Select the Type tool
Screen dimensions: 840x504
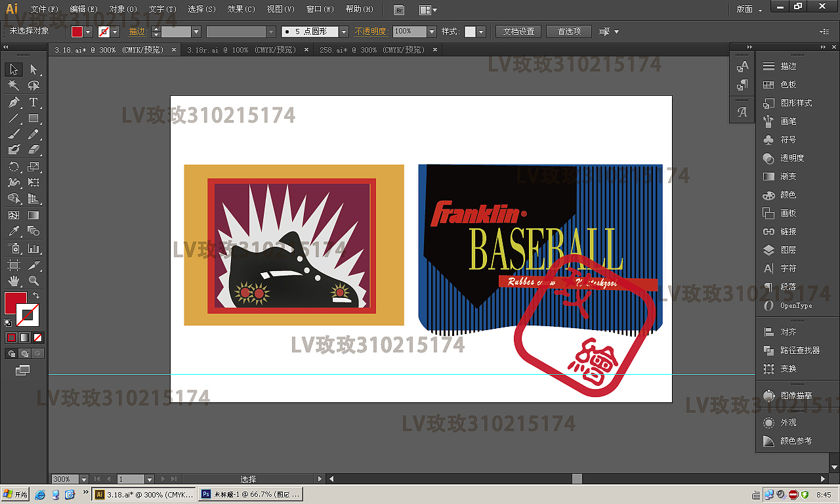pyautogui.click(x=33, y=102)
